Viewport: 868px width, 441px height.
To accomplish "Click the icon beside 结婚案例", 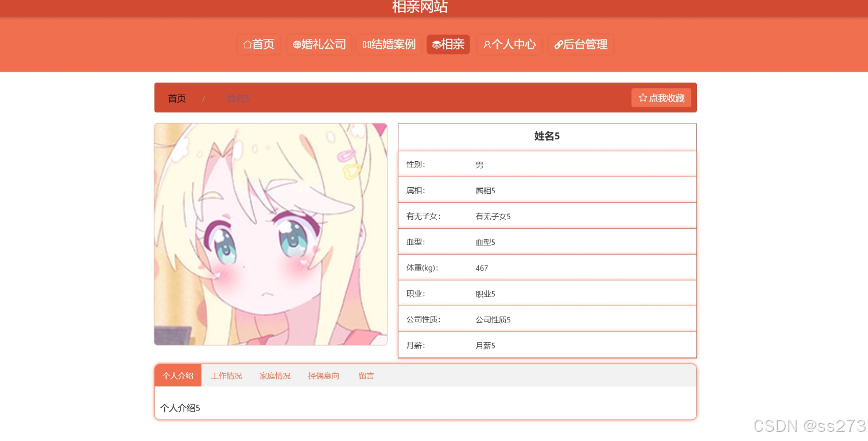I will (367, 45).
